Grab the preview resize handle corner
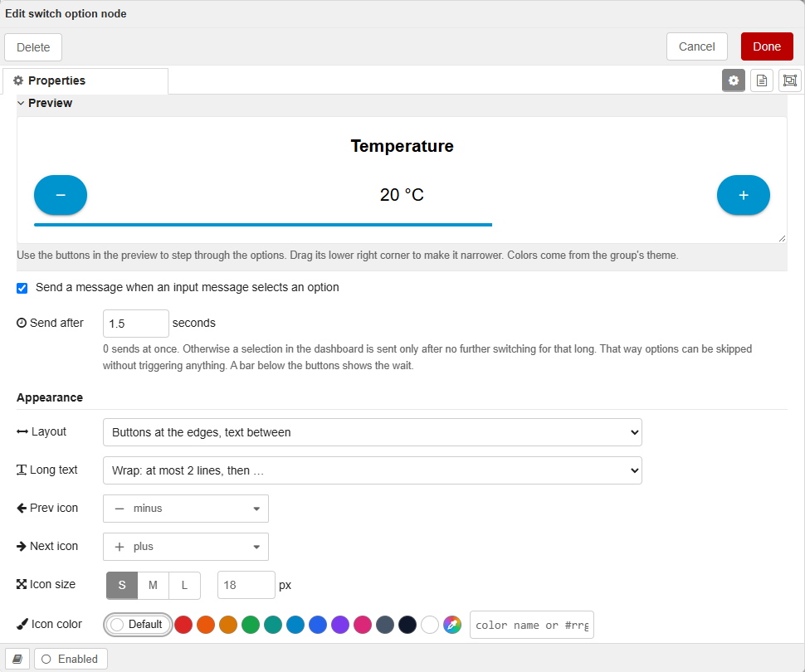Image resolution: width=805 pixels, height=672 pixels. [782, 238]
